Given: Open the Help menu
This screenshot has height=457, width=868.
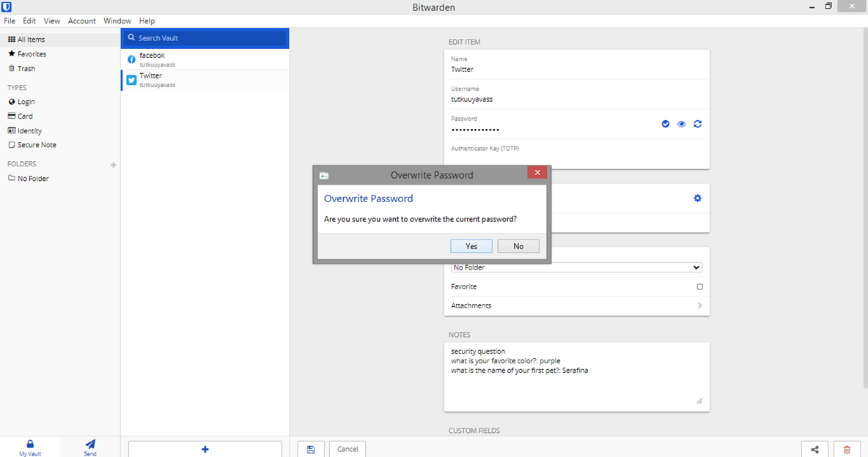Looking at the screenshot, I should click(147, 21).
